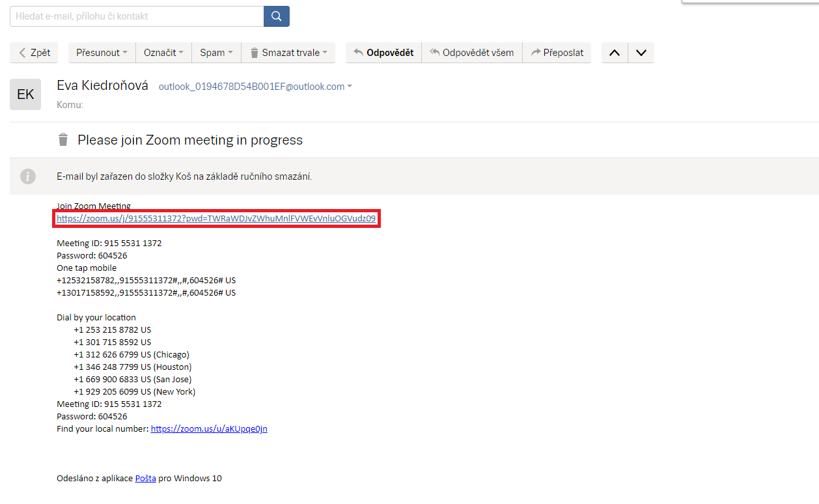819x504 pixels.
Task: Forward message with Přeposlat
Action: (557, 53)
